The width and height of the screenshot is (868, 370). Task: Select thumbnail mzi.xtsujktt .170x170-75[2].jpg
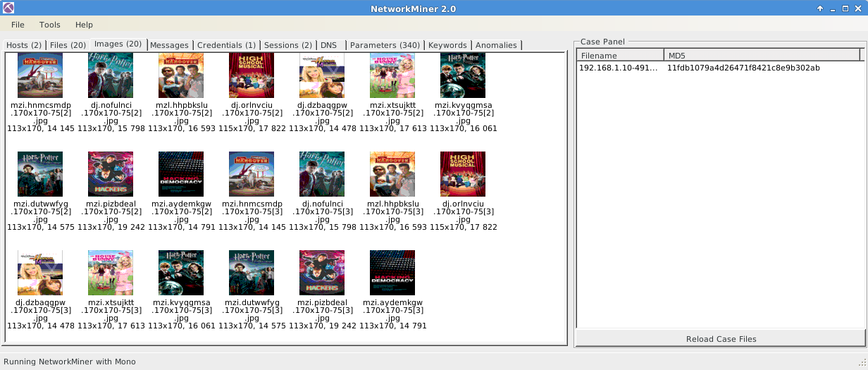click(x=392, y=75)
